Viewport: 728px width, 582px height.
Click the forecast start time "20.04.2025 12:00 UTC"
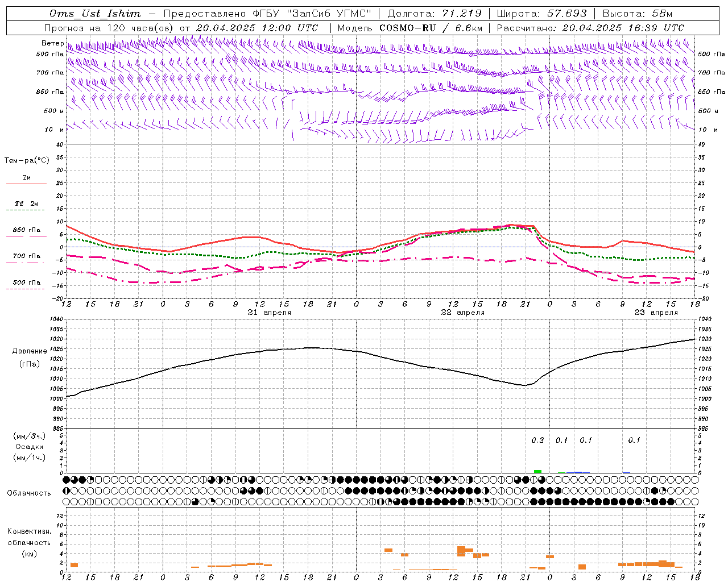tap(257, 28)
